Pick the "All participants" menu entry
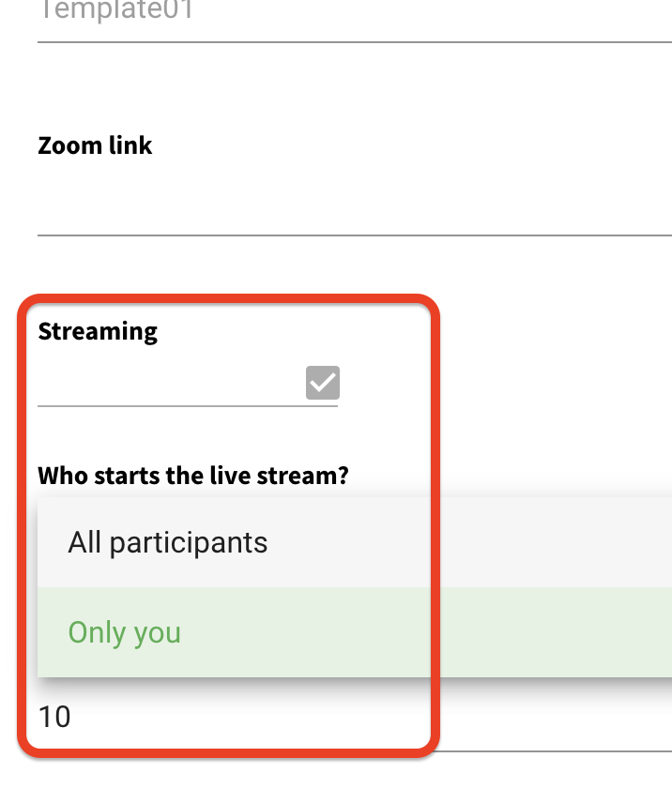 point(168,542)
